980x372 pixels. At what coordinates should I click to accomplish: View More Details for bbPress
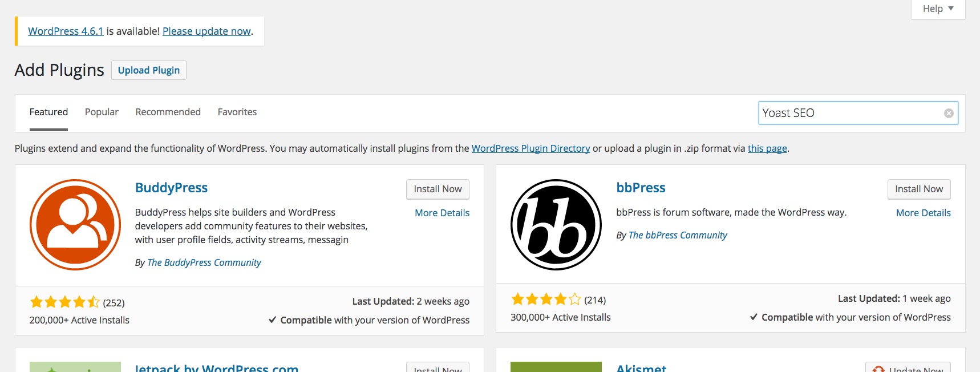tap(923, 213)
